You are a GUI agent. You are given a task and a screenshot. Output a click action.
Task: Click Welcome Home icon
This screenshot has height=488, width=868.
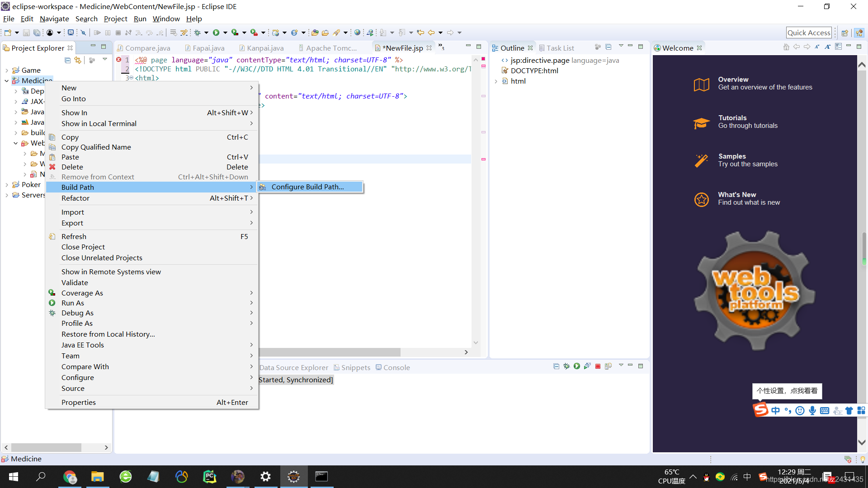pyautogui.click(x=786, y=47)
